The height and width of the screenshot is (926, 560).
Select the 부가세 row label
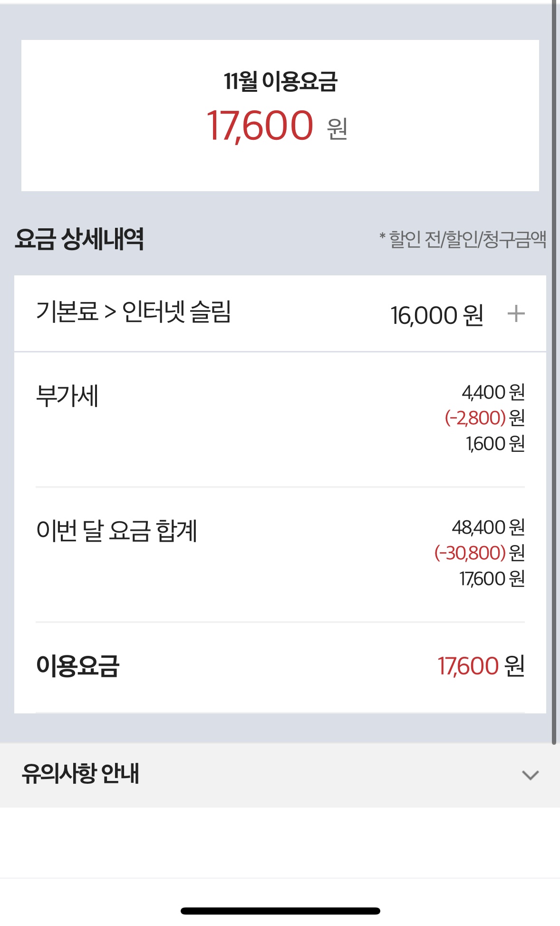click(67, 396)
